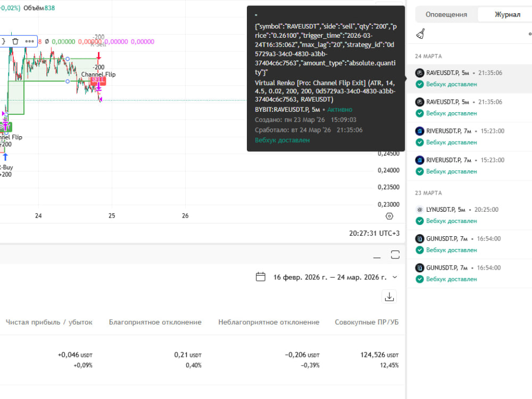Open first RIVERUSDT.P 15:23:00 log entry
This screenshot has height=399, width=532.
pyautogui.click(x=470, y=137)
